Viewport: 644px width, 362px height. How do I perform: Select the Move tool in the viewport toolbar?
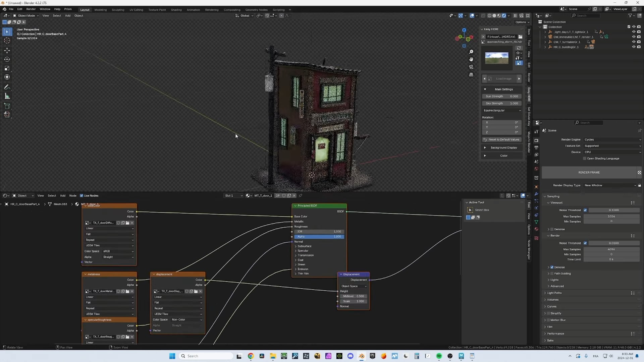7,50
